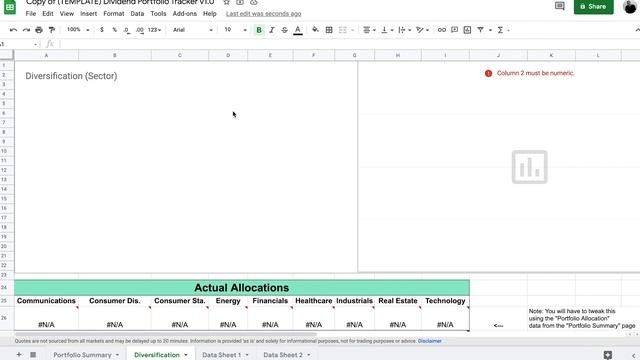Image resolution: width=640 pixels, height=360 pixels.
Task: Insert a comment
Action: (454, 30)
